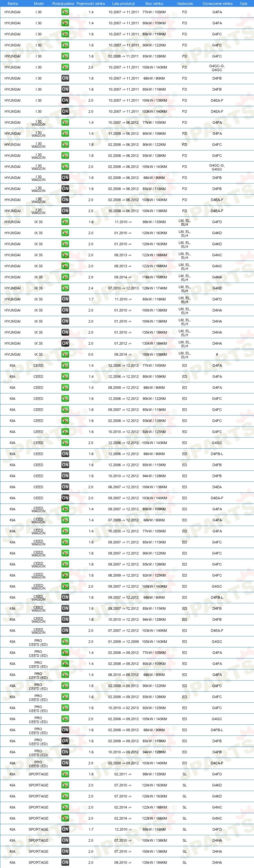Click petrol icon in Hyundai IX 35 99kW row
The width and height of the screenshot is (254, 868).
tap(65, 222)
